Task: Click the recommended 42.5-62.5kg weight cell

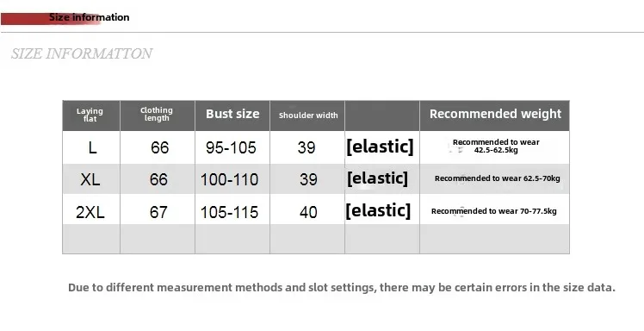Action: [x=496, y=146]
